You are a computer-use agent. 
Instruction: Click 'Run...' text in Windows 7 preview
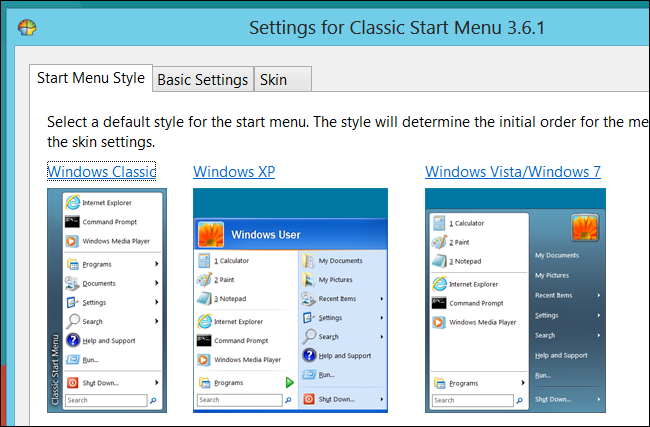click(543, 376)
